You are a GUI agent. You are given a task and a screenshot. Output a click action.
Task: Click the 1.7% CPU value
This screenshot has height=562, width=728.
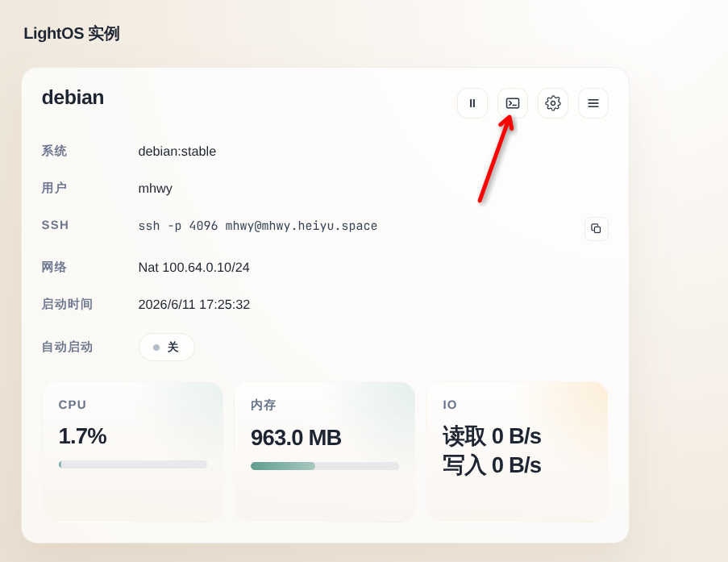(x=83, y=436)
